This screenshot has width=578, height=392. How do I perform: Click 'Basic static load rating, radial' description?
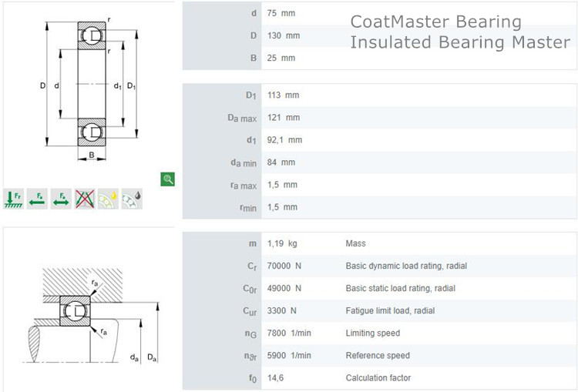pyautogui.click(x=400, y=289)
